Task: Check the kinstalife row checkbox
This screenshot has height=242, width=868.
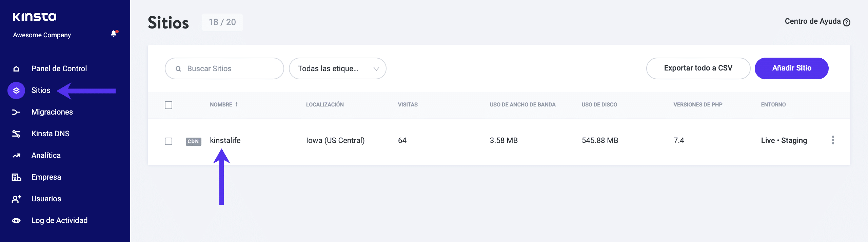Action: 169,141
